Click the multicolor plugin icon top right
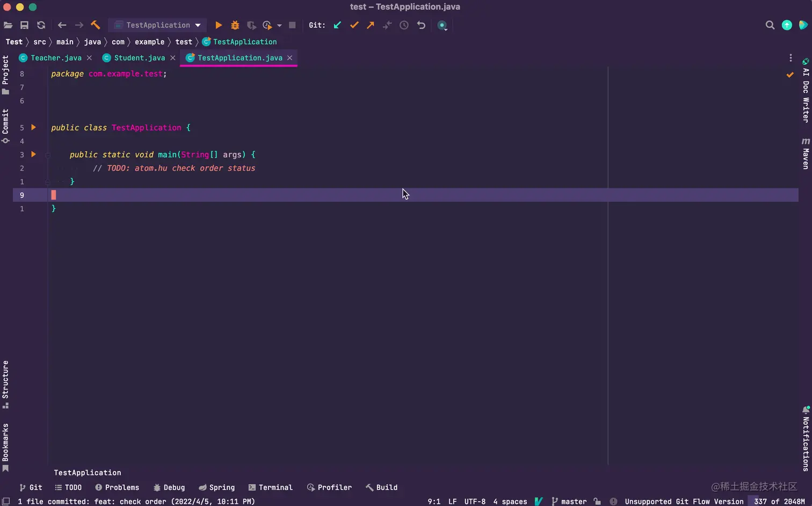The width and height of the screenshot is (812, 506). 803,25
